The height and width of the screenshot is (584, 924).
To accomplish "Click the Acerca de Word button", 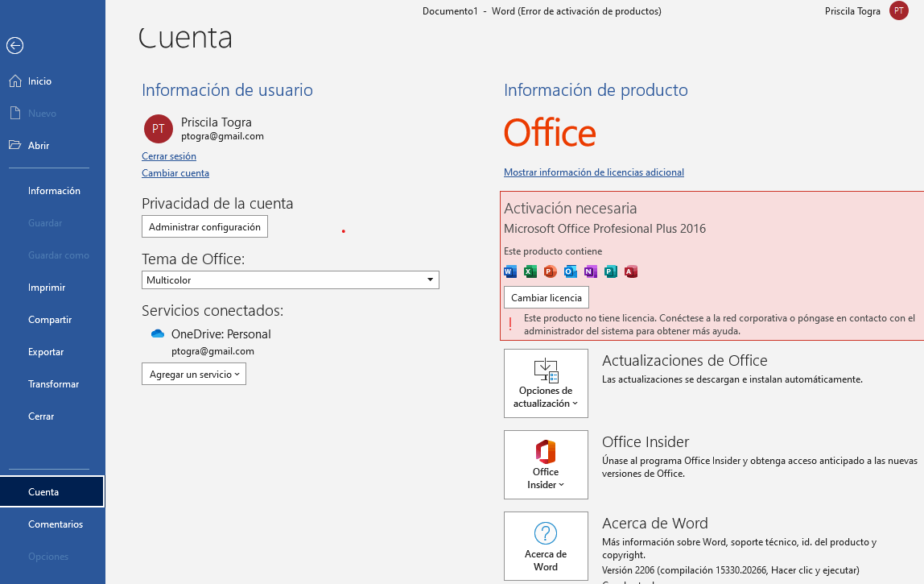I will coord(546,546).
